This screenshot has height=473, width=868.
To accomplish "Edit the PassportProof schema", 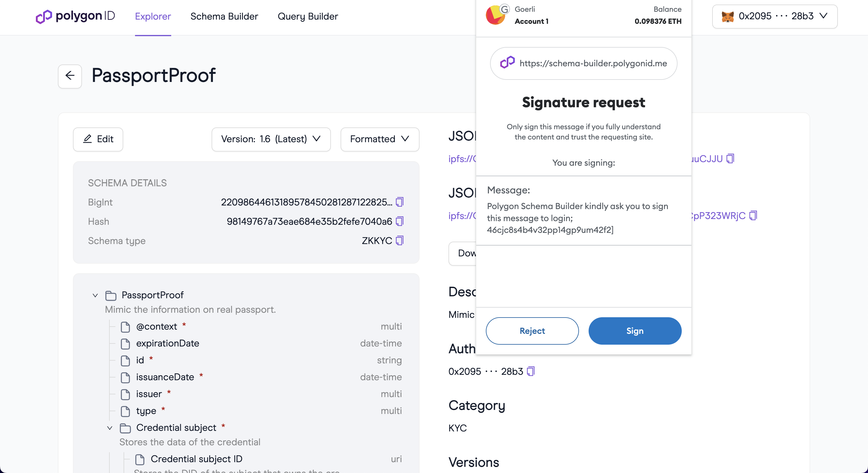I will click(x=98, y=139).
